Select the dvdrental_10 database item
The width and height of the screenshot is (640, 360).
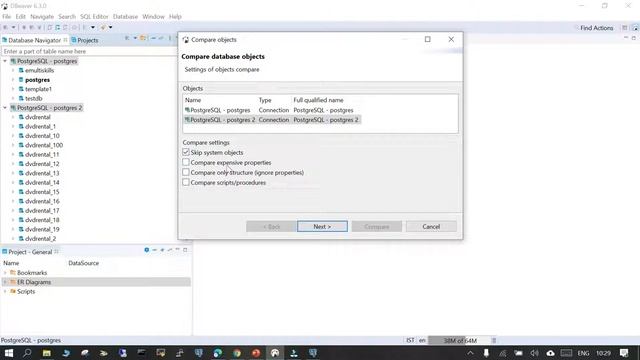[x=42, y=136]
